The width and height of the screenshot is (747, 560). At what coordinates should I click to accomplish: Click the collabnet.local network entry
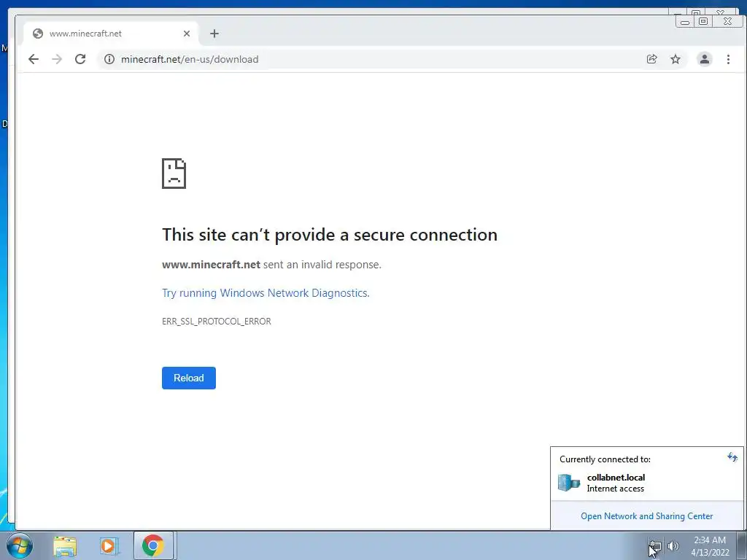(646, 483)
